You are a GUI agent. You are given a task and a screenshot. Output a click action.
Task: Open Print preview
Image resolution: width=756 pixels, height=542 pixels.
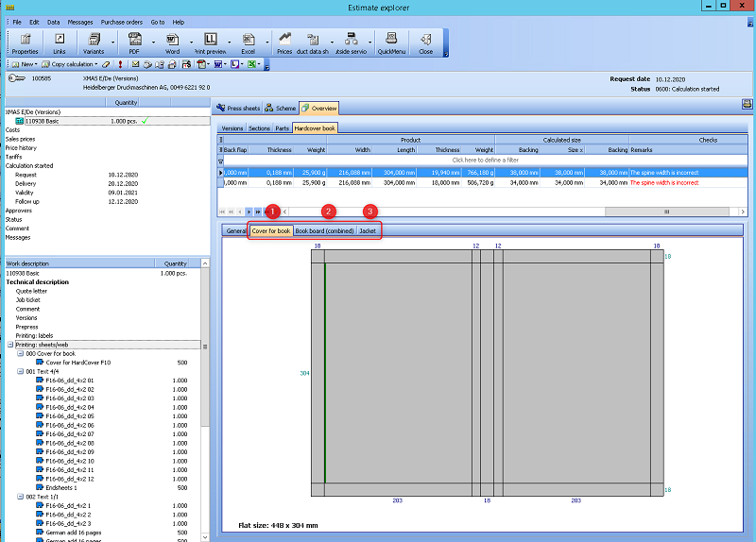210,43
